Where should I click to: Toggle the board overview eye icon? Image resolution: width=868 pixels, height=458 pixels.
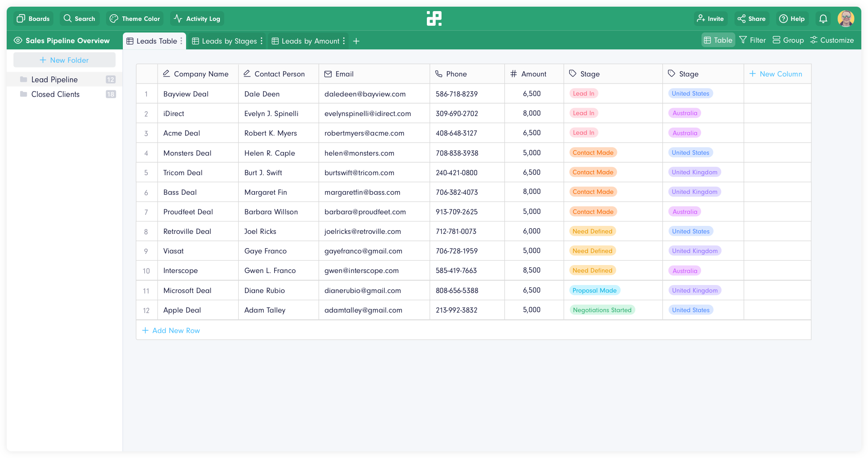(x=18, y=40)
